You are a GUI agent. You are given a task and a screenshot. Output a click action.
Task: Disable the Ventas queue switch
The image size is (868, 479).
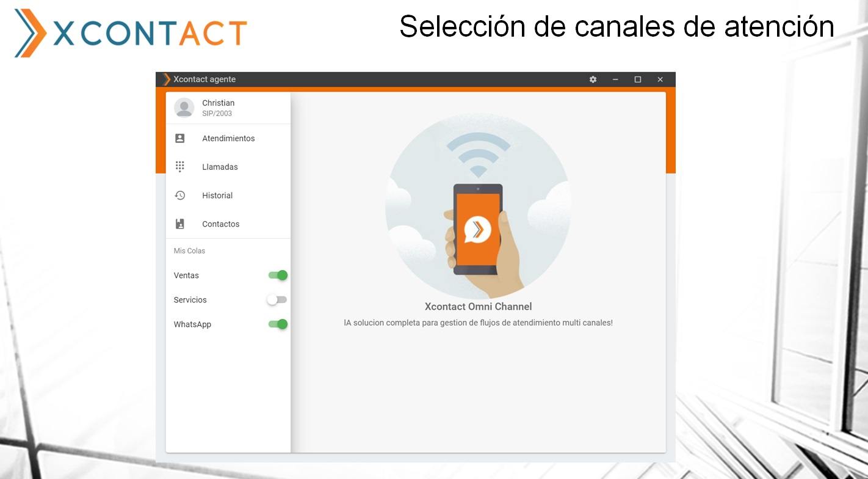278,275
